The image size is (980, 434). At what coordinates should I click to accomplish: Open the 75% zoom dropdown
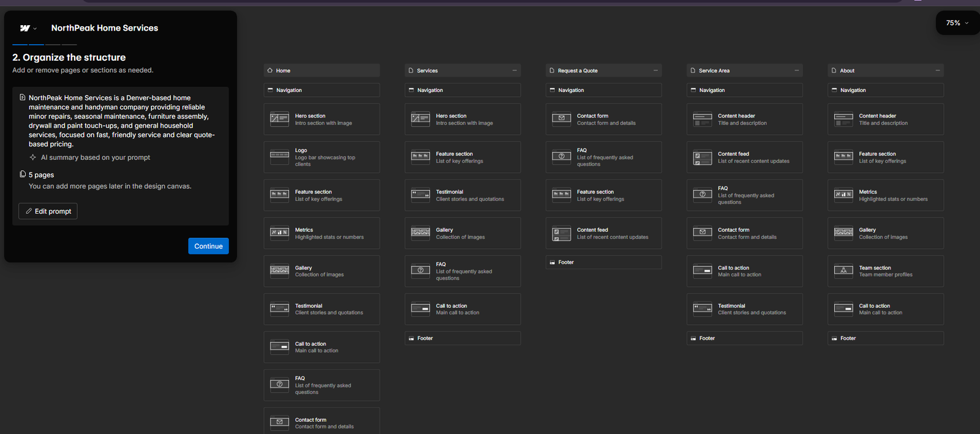pyautogui.click(x=957, y=23)
